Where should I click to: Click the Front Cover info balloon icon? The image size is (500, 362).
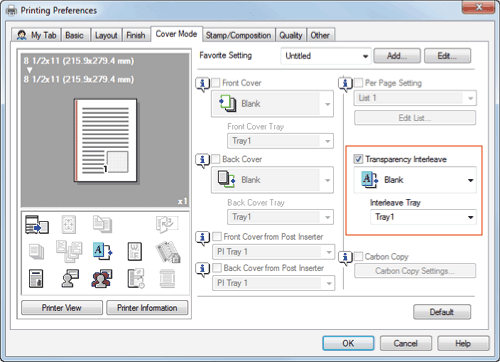point(202,84)
